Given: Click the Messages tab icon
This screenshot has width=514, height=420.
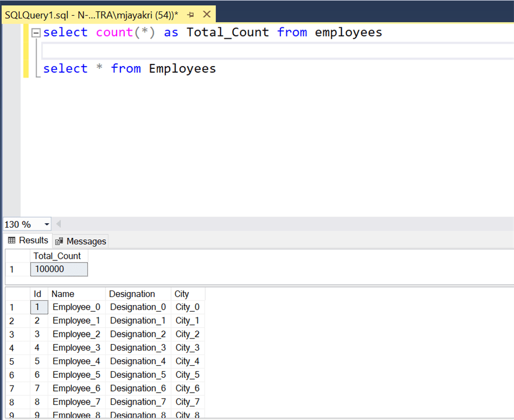Looking at the screenshot, I should 59,241.
